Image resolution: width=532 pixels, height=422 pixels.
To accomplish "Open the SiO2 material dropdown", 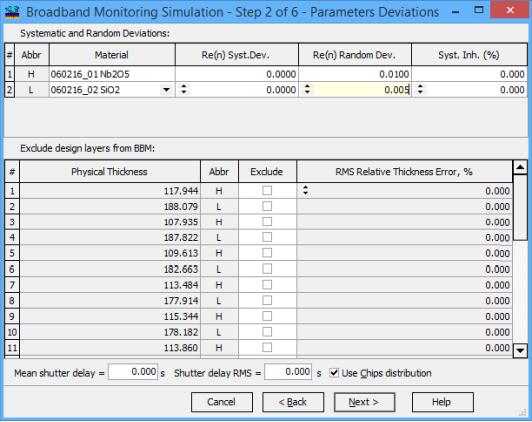I will coord(166,90).
